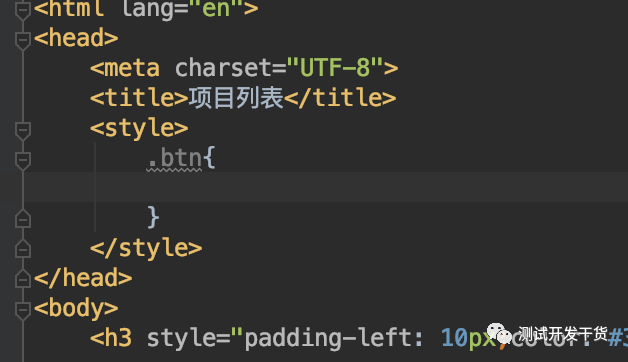Click the .btn selector name
628x362 pixels.
pyautogui.click(x=174, y=158)
